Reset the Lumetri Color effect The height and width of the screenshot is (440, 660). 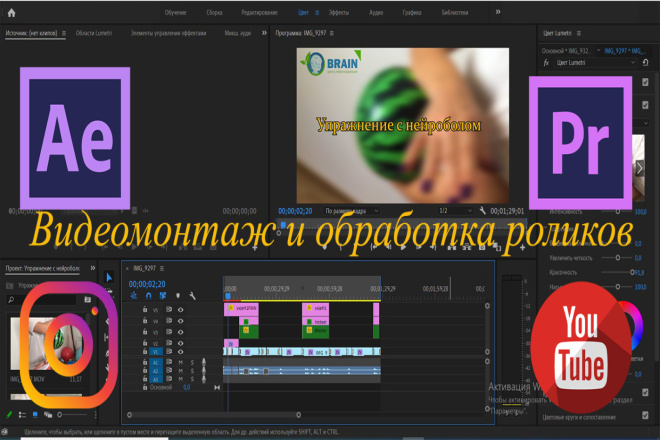pos(645,63)
